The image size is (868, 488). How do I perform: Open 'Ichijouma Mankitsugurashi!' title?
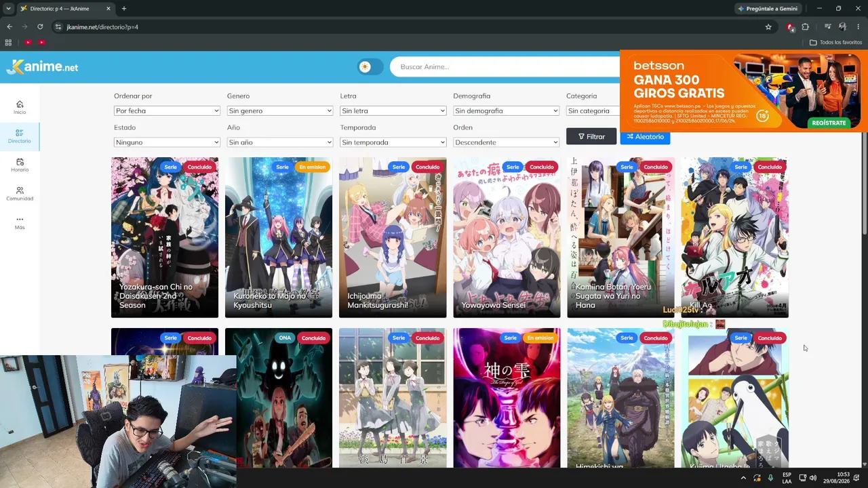coord(378,300)
